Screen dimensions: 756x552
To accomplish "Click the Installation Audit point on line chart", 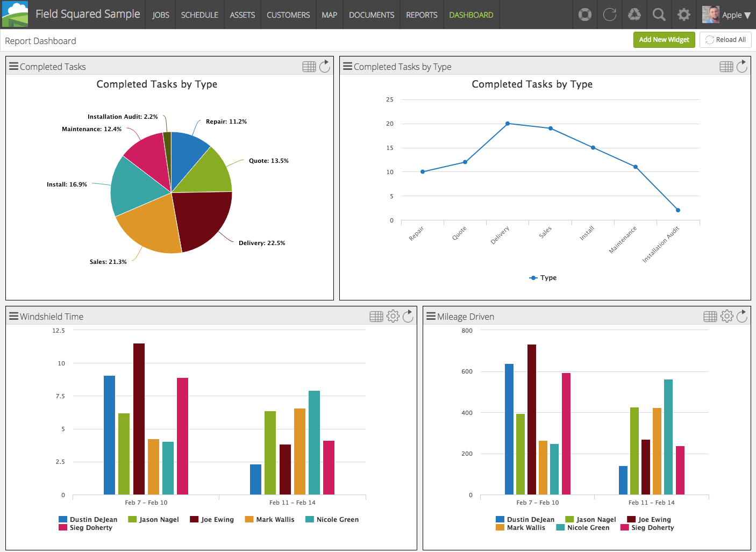I will [678, 210].
